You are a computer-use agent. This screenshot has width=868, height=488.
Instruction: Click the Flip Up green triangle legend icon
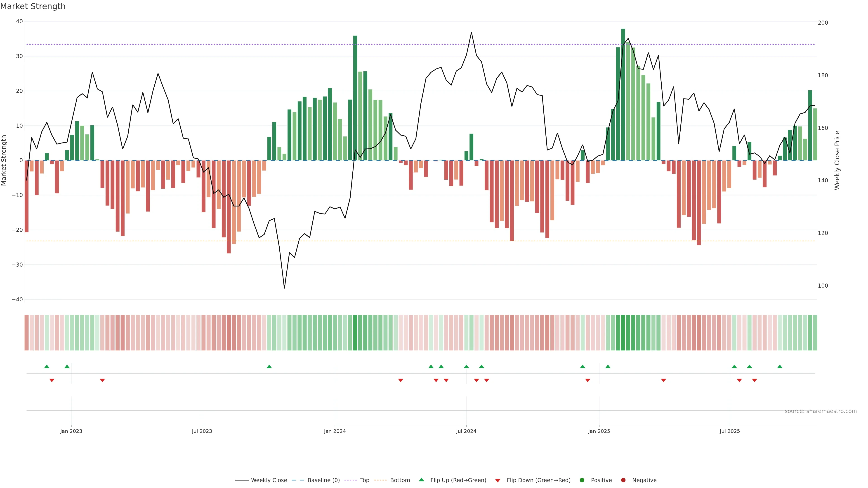[x=421, y=480]
